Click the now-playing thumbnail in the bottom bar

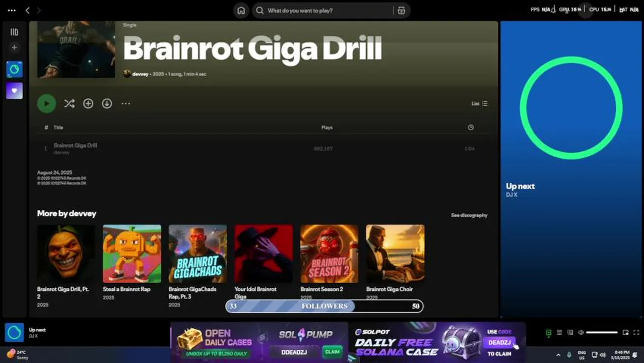tap(15, 332)
